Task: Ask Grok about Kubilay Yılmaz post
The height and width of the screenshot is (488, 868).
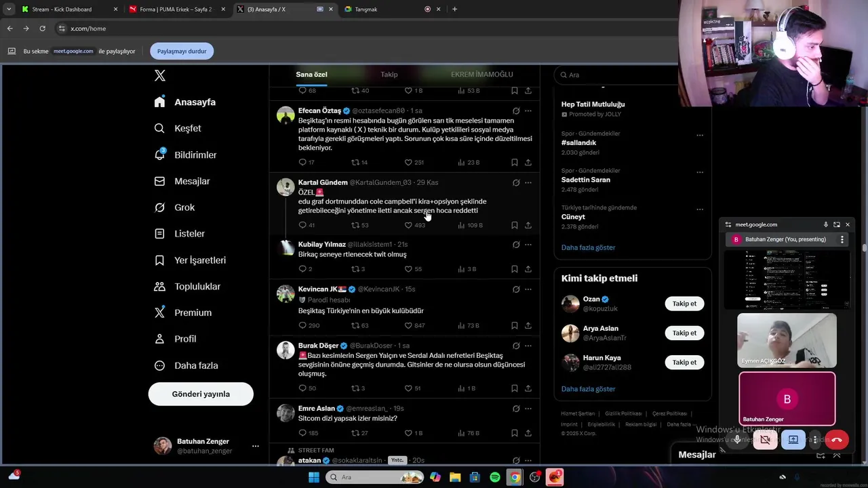Action: pos(516,245)
